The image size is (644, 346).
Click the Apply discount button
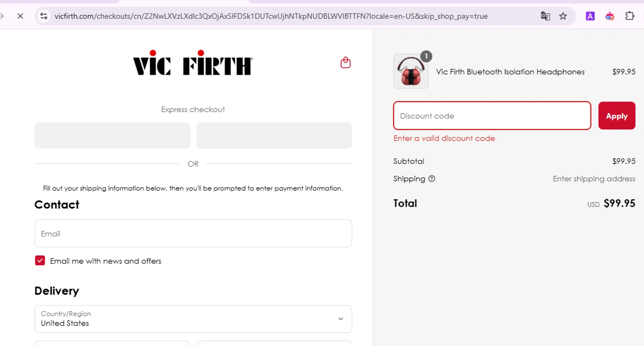[x=617, y=116]
